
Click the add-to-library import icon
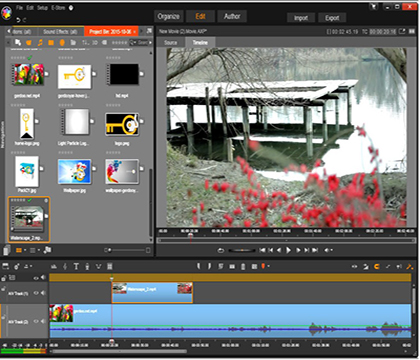(18, 43)
